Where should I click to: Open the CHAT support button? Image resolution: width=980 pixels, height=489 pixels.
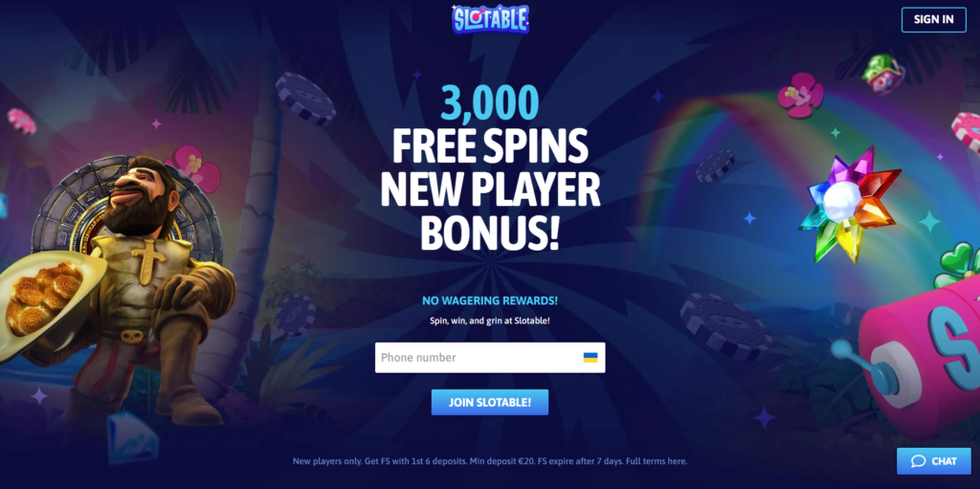pos(934,461)
